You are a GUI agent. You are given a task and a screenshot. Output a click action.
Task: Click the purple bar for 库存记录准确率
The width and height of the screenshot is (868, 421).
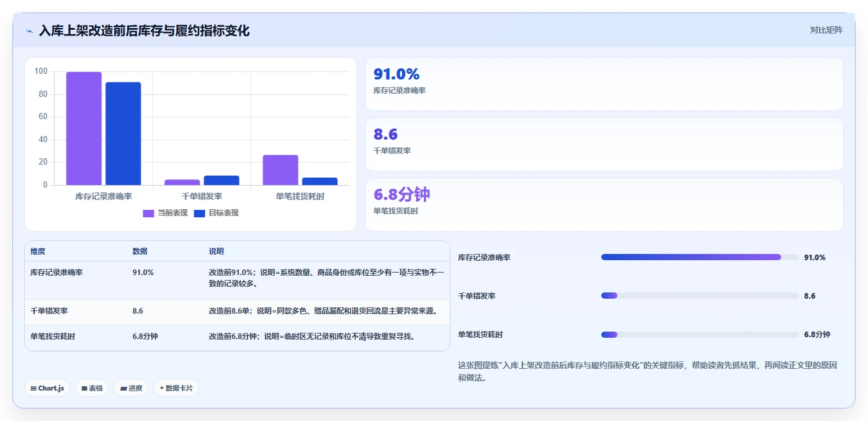(84, 129)
